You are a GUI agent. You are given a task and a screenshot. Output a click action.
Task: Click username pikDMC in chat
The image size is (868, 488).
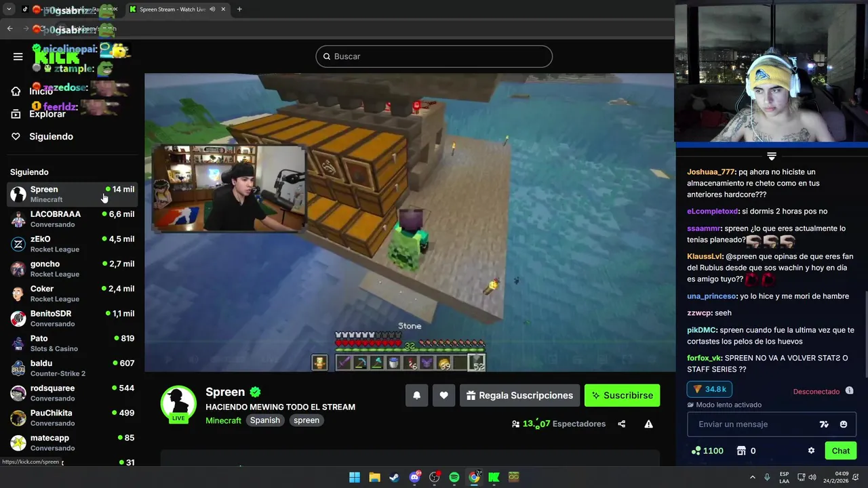tap(702, 330)
